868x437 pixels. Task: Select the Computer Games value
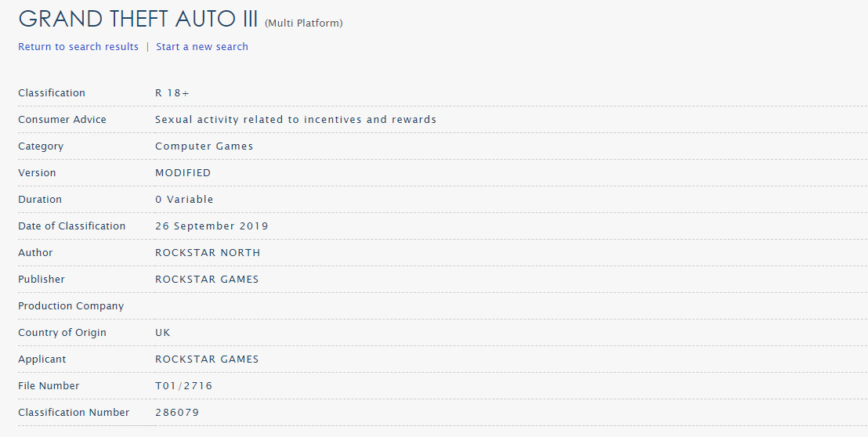pos(204,146)
